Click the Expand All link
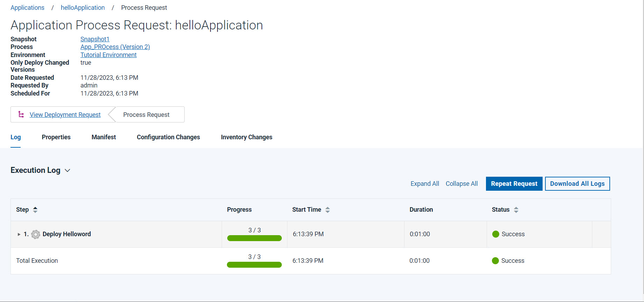The image size is (644, 302). pos(424,184)
